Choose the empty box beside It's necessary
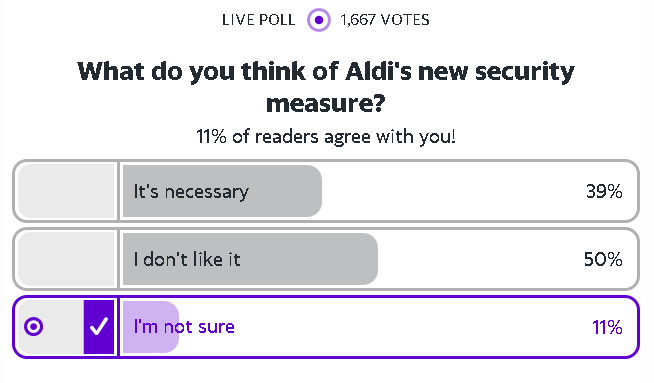Screen dimensions: 654x383 pyautogui.click(x=66, y=191)
